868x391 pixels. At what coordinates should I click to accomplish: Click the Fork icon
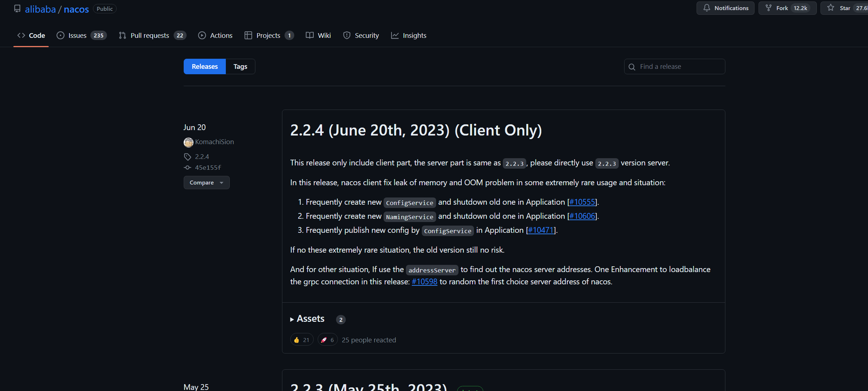pos(769,8)
